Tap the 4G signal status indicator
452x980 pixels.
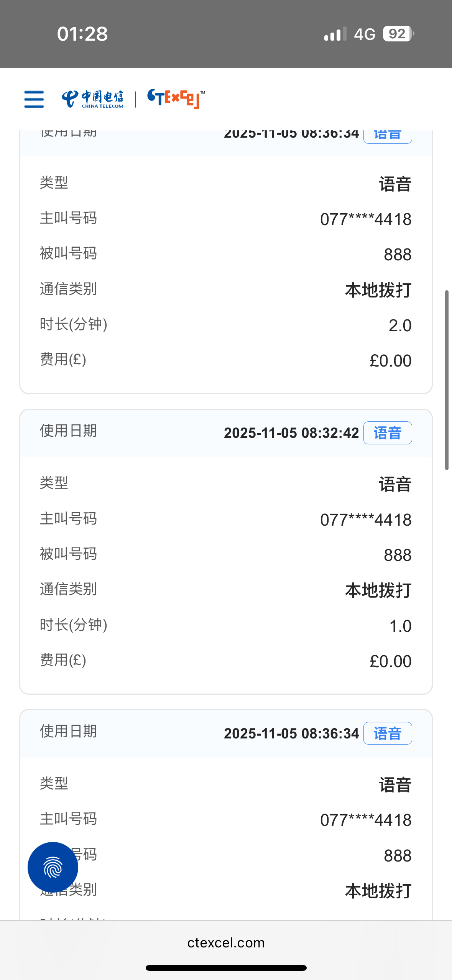[364, 34]
